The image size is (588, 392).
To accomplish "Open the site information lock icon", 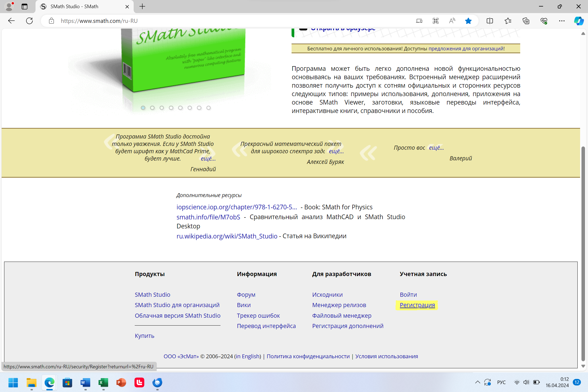I will [x=51, y=21].
